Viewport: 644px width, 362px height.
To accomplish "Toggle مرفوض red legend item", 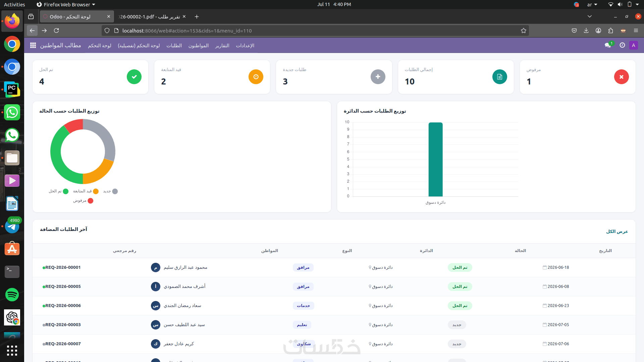I will click(x=83, y=200).
